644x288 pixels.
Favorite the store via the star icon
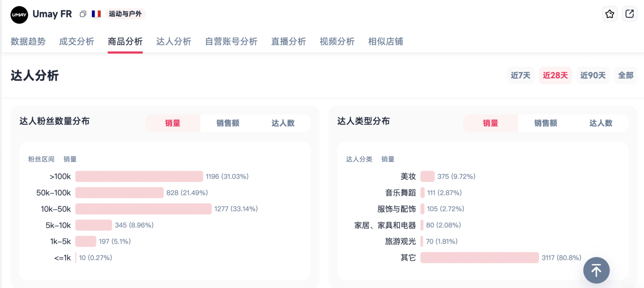(610, 14)
